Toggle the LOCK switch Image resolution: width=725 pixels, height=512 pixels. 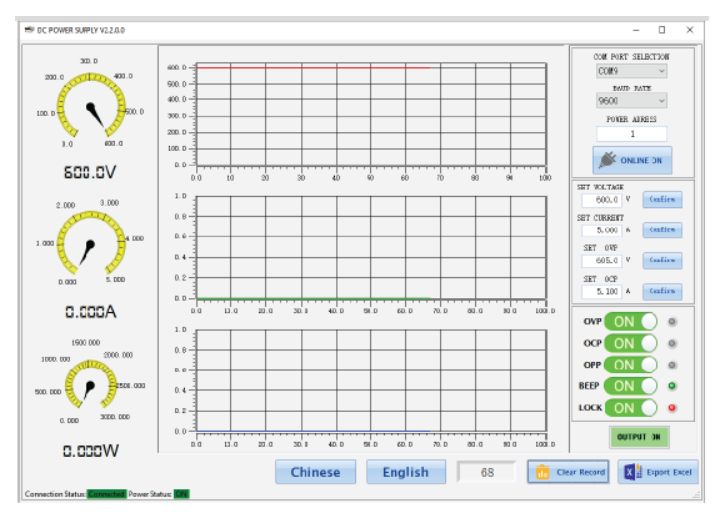630,408
